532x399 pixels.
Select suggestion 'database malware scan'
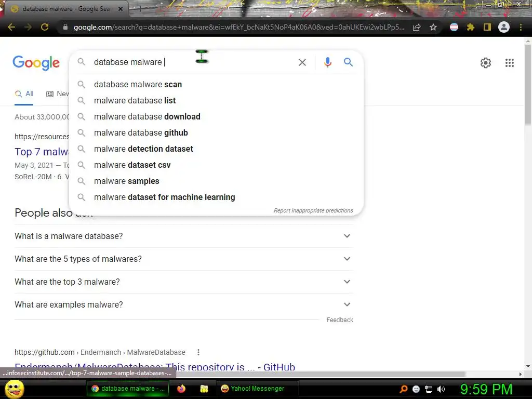[216, 85]
